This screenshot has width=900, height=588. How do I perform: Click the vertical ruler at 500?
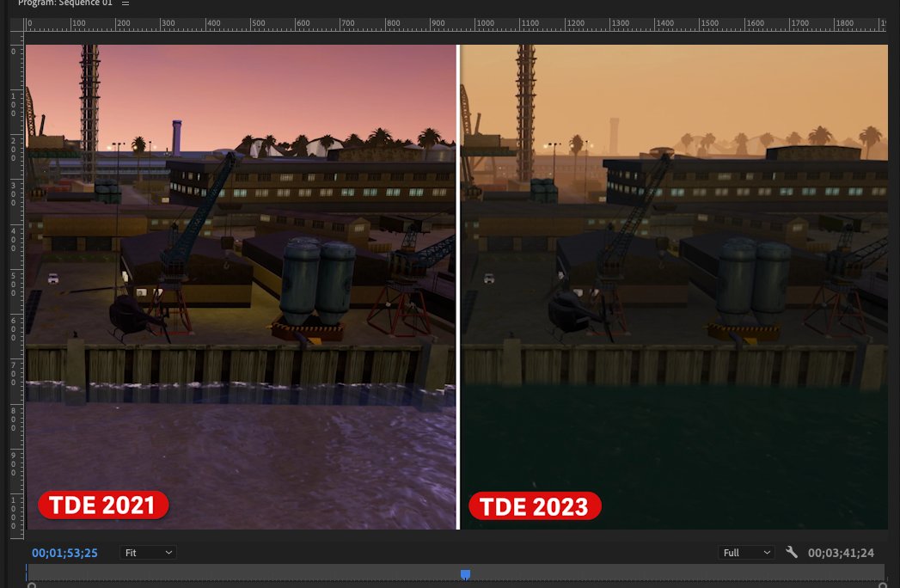tap(13, 285)
